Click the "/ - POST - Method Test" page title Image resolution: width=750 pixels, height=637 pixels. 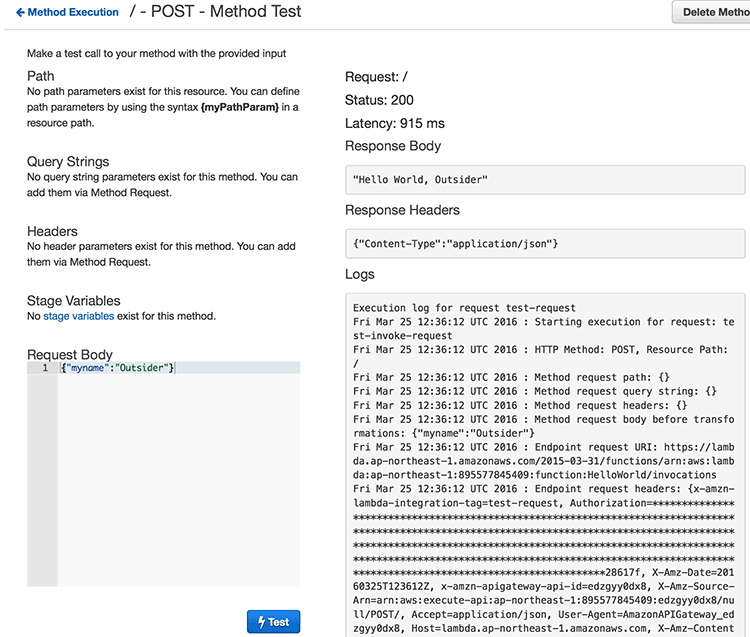[x=215, y=11]
